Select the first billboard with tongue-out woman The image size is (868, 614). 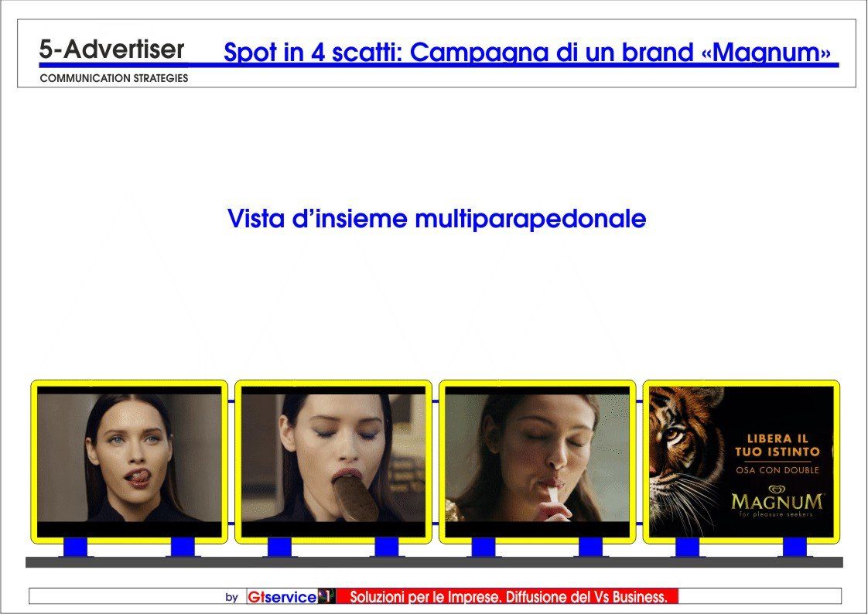pos(129,462)
